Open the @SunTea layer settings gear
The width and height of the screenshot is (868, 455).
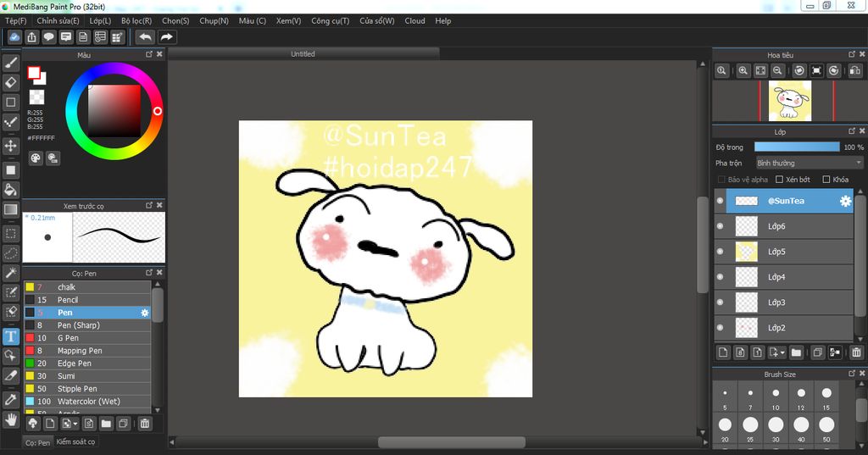[x=845, y=201]
